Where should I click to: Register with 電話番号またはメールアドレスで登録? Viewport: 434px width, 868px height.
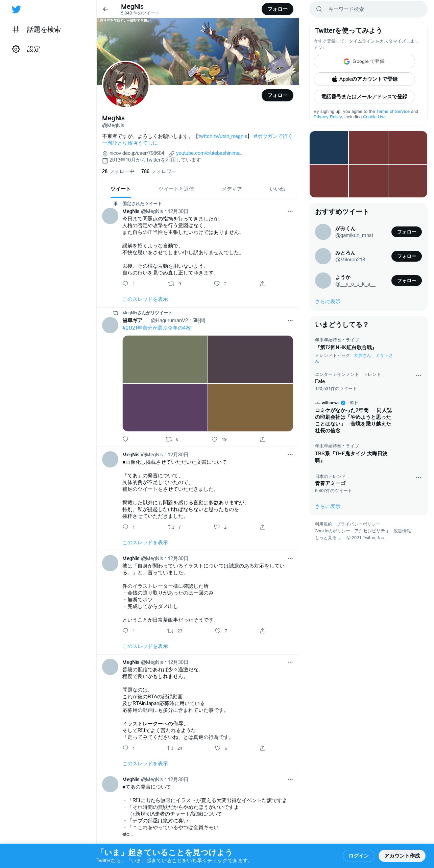(364, 97)
